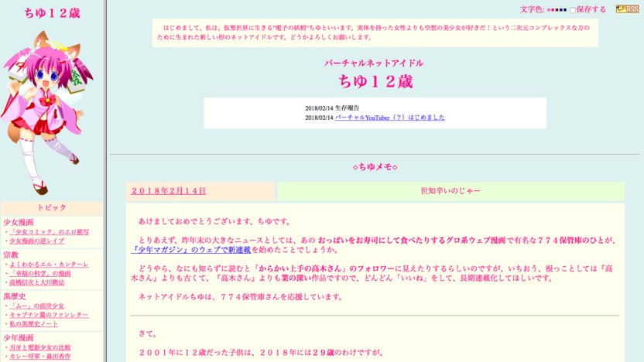Pick the blue text color swatch

coord(561,10)
